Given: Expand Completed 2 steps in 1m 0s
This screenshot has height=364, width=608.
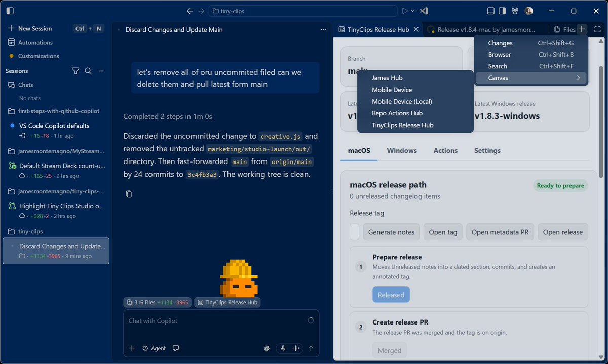Looking at the screenshot, I should 168,116.
